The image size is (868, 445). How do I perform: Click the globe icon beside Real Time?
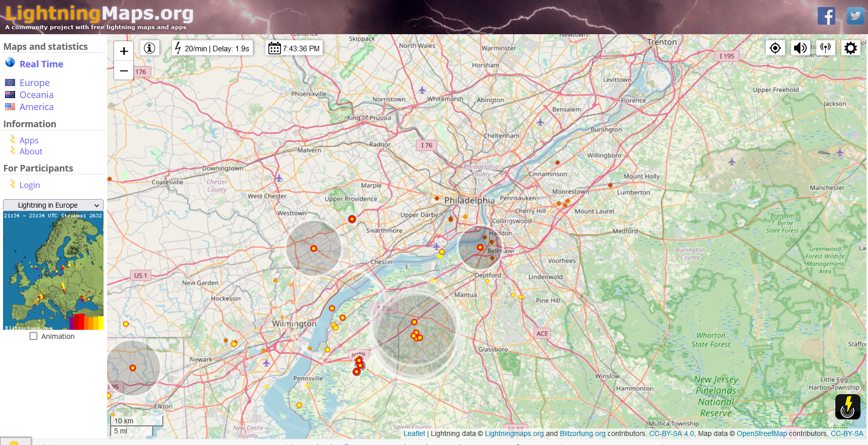click(10, 62)
